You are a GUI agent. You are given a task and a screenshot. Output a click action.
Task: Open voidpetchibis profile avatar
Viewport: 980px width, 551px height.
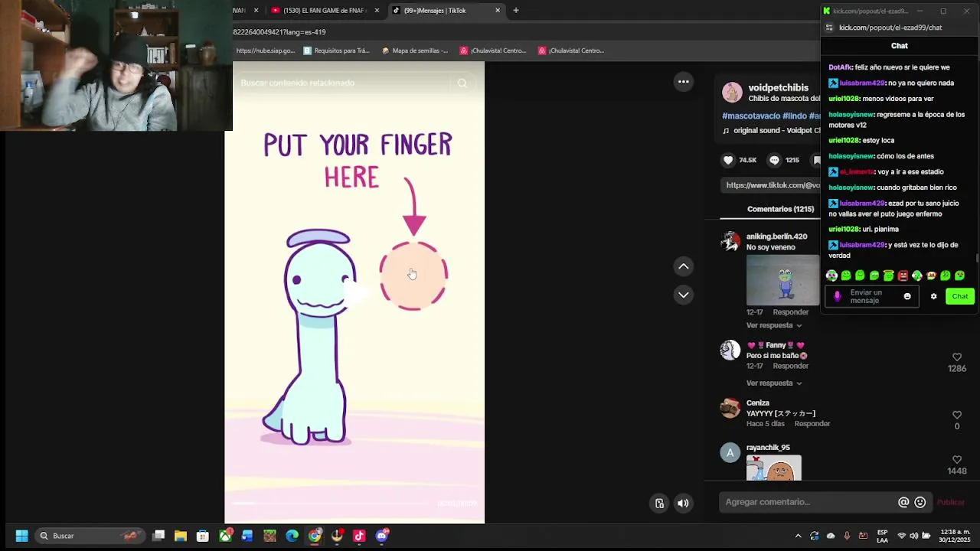732,93
